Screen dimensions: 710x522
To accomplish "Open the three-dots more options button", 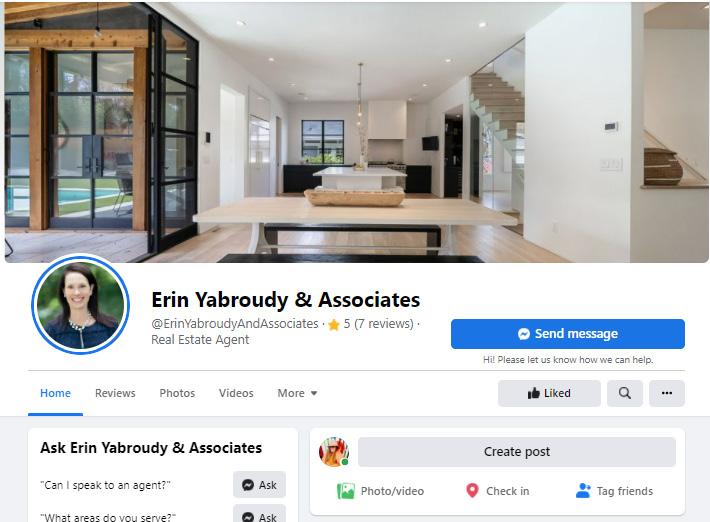I will pos(667,393).
